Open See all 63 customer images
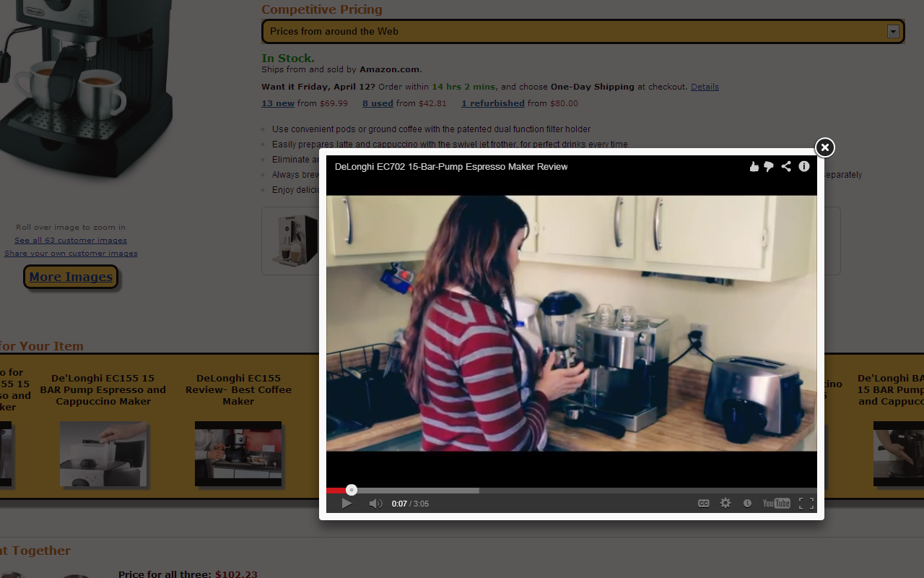 (71, 241)
